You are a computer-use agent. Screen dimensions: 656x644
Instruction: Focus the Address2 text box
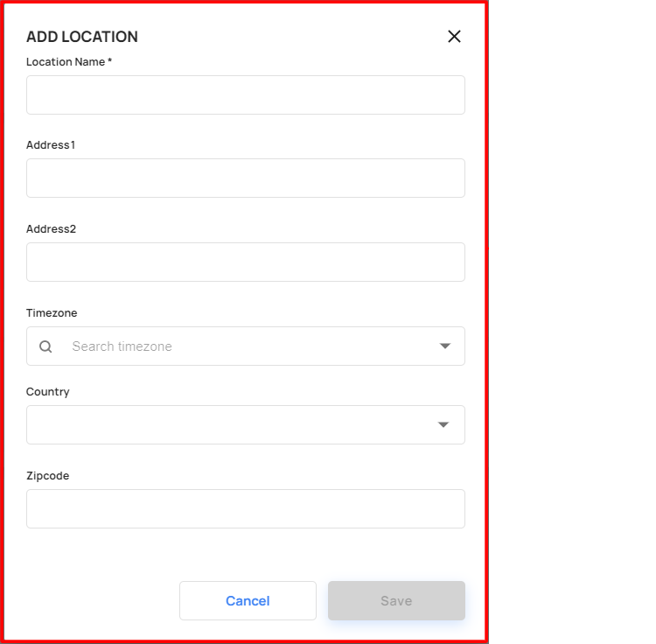coord(246,262)
